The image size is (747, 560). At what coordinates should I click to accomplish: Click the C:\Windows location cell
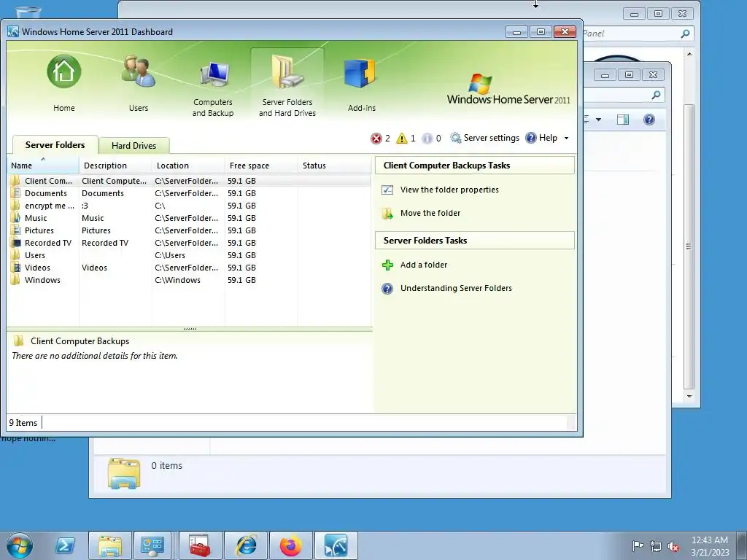click(x=178, y=280)
